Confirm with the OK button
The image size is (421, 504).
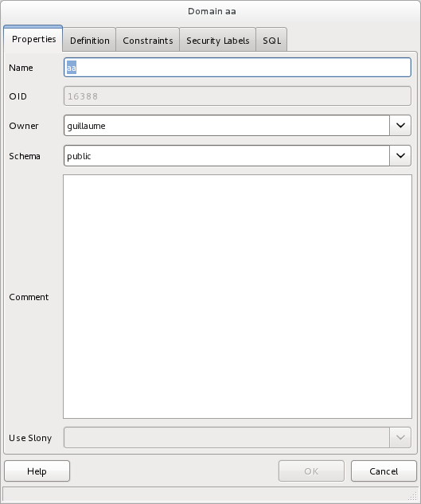pos(311,471)
